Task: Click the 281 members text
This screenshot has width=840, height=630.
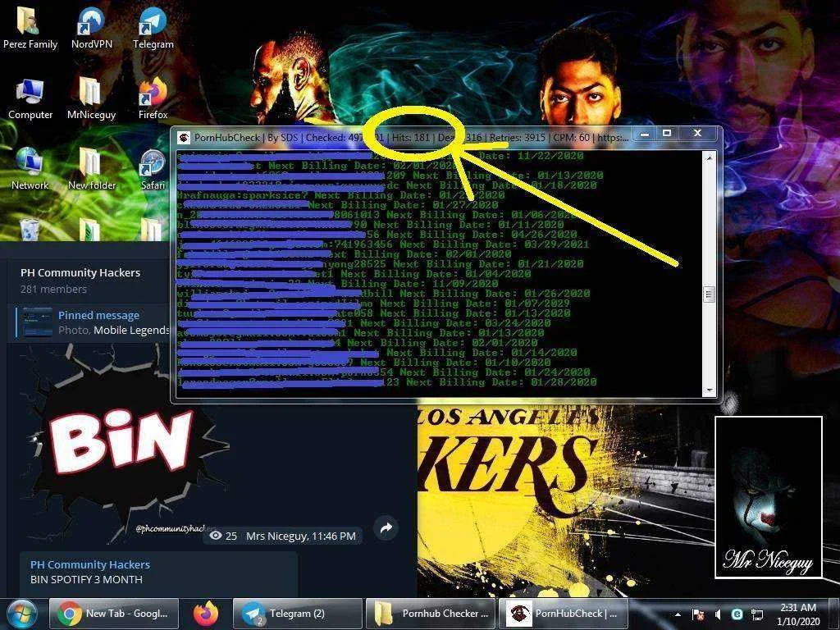Action: [x=53, y=290]
